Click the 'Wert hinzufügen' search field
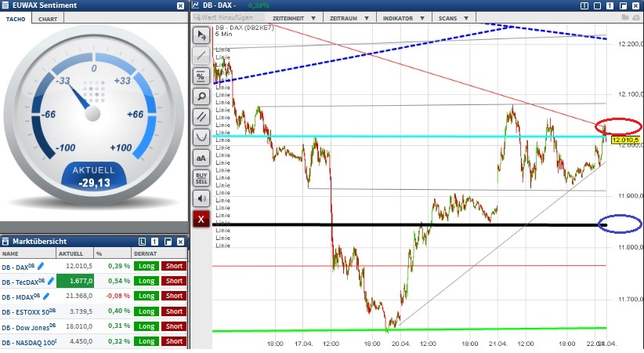Viewport: 644px width, 353px height. pyautogui.click(x=228, y=18)
